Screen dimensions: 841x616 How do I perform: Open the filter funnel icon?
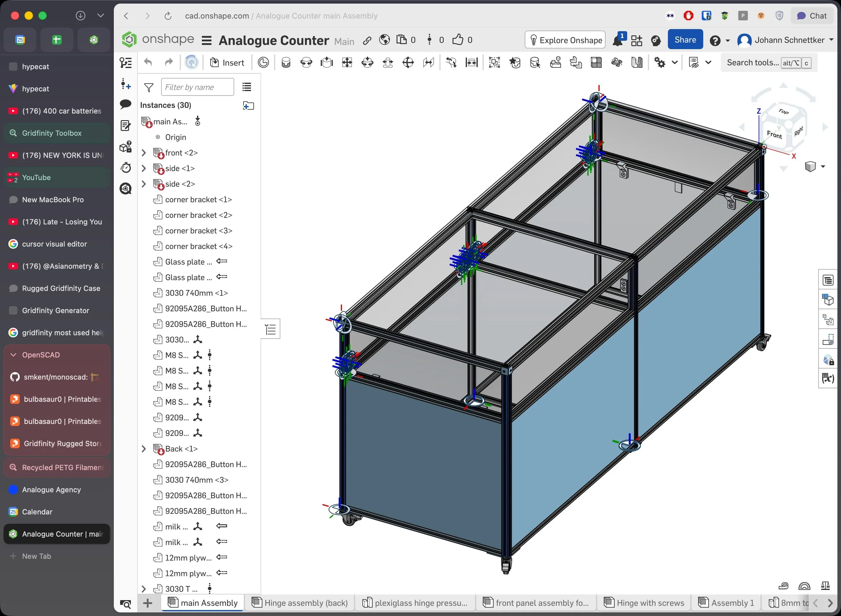click(x=149, y=87)
